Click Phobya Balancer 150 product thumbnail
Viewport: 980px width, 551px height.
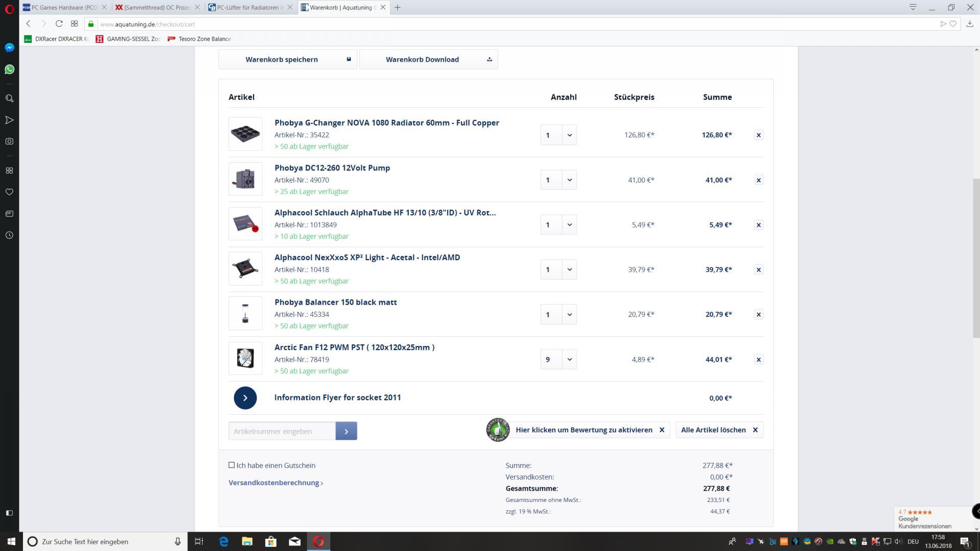click(x=246, y=314)
